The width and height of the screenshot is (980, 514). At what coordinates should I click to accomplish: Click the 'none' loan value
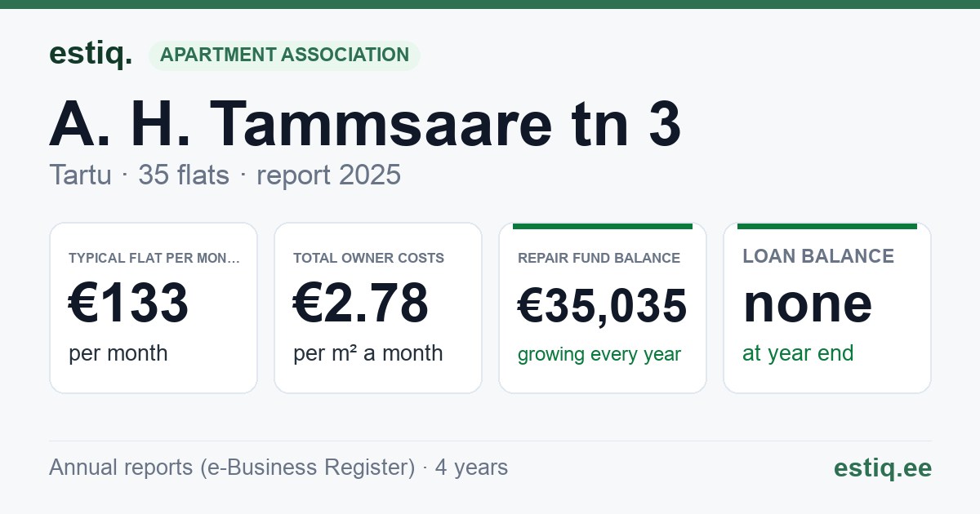[808, 303]
